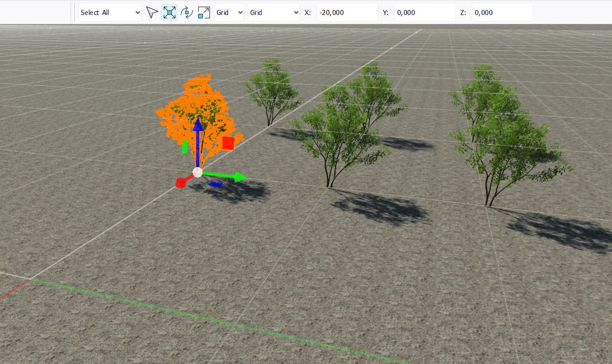This screenshot has height=364, width=612.
Task: Click the Z coordinate input field
Action: coord(502,13)
